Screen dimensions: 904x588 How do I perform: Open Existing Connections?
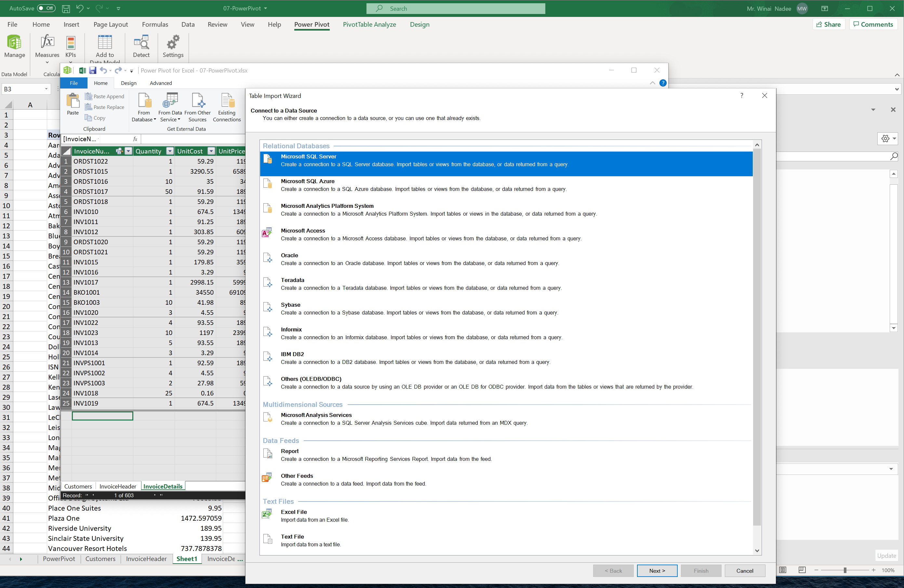point(227,107)
